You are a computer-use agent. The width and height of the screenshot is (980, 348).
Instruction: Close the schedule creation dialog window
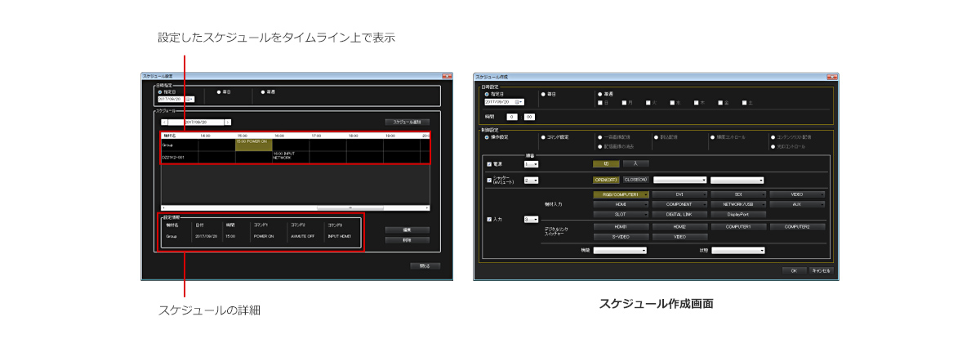click(829, 76)
